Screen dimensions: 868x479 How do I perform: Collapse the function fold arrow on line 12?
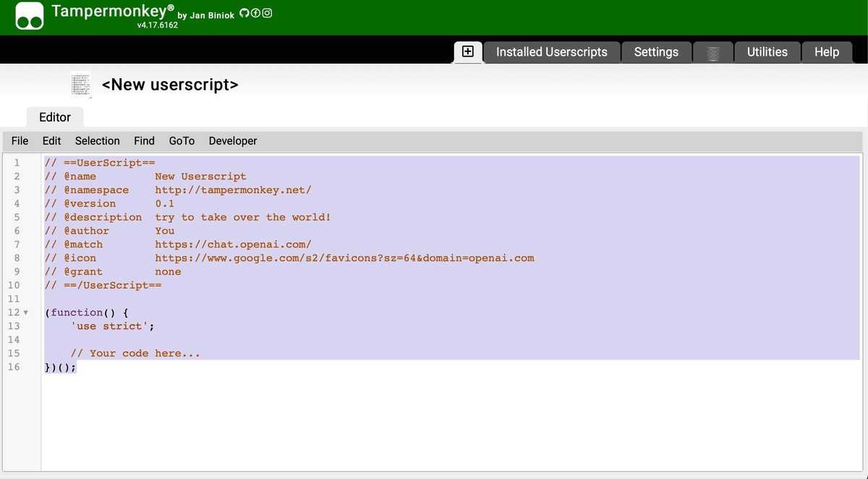click(x=26, y=313)
